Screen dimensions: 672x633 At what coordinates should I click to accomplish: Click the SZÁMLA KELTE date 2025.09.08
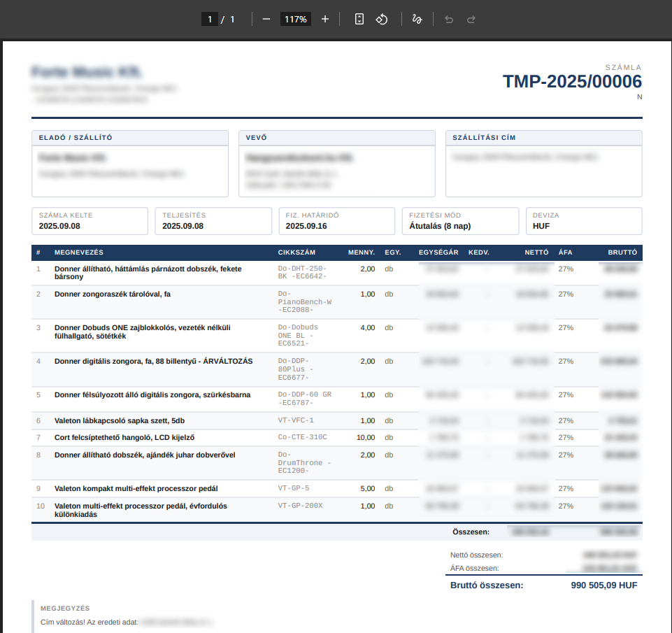point(59,226)
